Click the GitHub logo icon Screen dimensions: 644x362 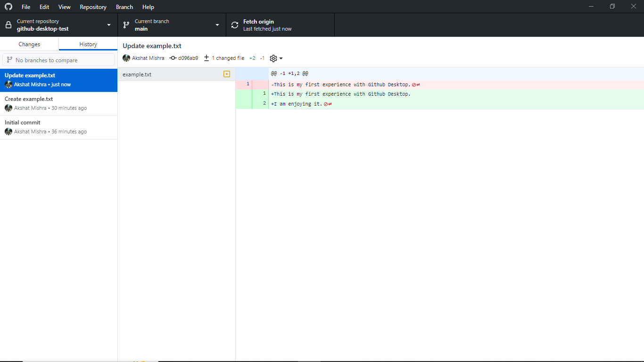click(8, 7)
